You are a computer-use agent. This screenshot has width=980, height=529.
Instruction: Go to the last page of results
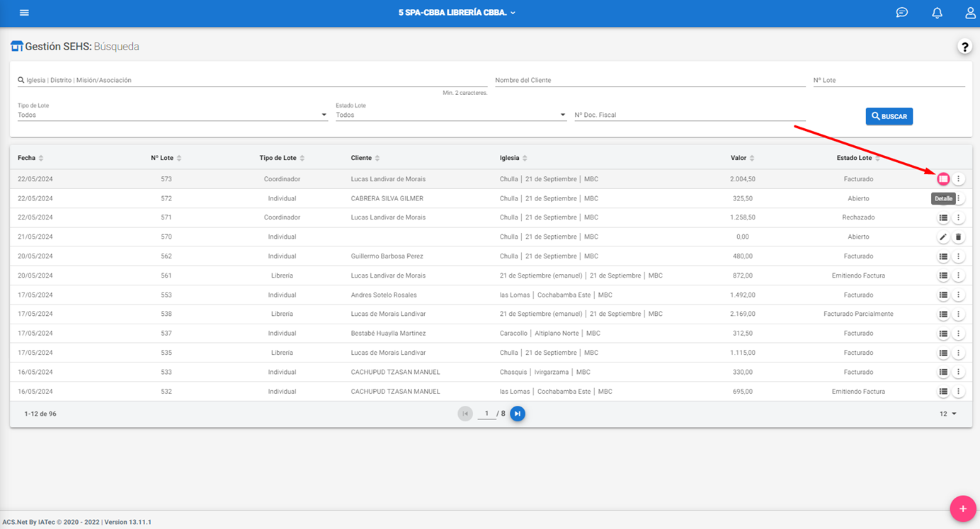coord(518,414)
